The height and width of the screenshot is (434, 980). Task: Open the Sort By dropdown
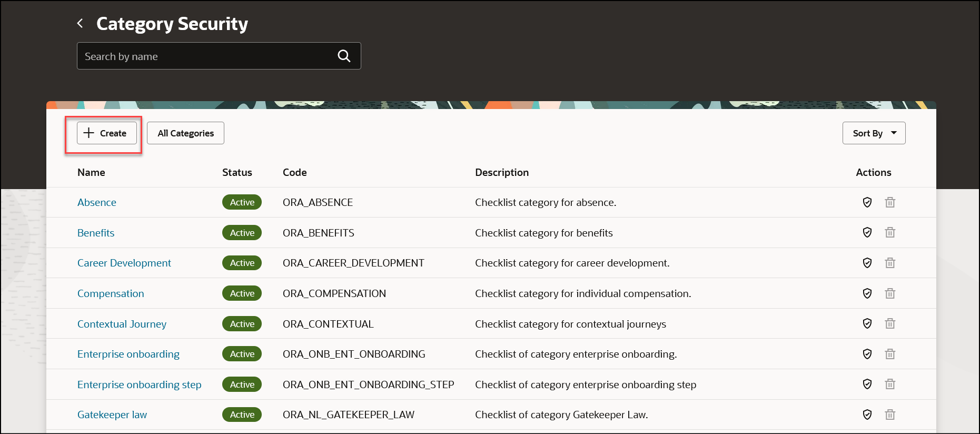(874, 133)
